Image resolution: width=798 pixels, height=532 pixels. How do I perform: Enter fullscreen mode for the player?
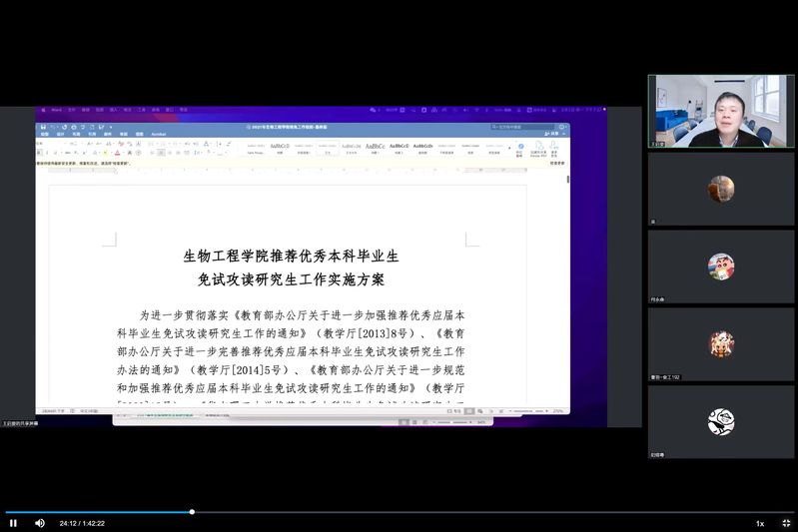coord(786,523)
